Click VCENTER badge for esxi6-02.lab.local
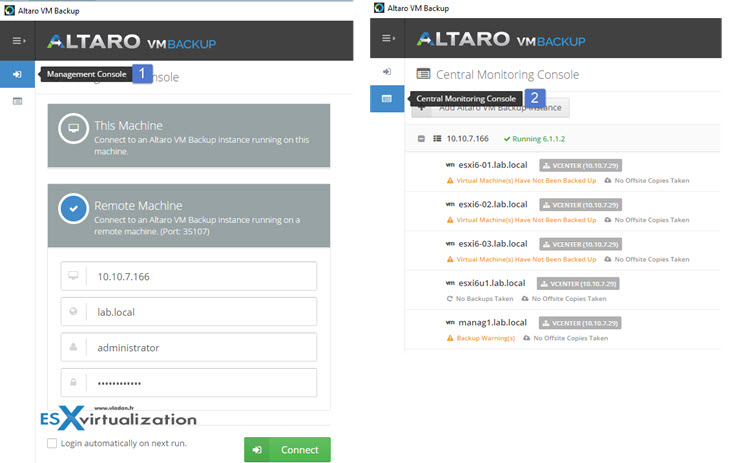The width and height of the screenshot is (730, 463). click(x=581, y=205)
